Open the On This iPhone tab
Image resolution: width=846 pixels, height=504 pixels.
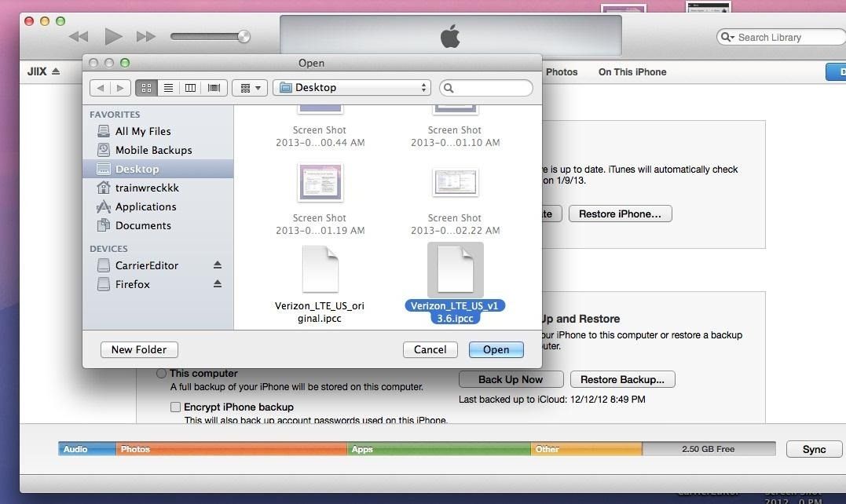coord(632,71)
